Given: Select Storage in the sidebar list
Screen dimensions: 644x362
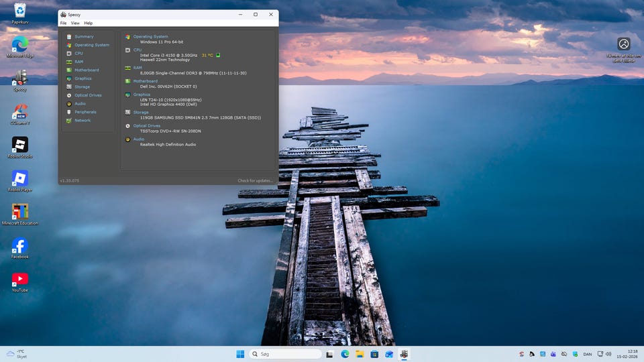Looking at the screenshot, I should click(x=82, y=87).
